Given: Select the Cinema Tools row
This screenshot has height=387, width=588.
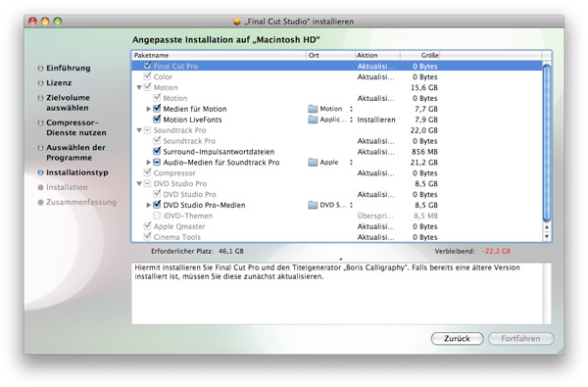Looking at the screenshot, I should pos(337,237).
